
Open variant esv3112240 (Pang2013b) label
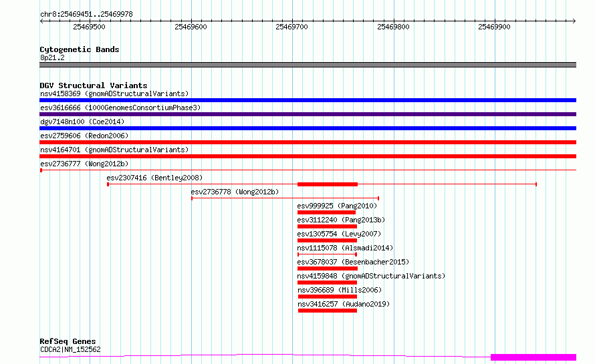pos(341,220)
